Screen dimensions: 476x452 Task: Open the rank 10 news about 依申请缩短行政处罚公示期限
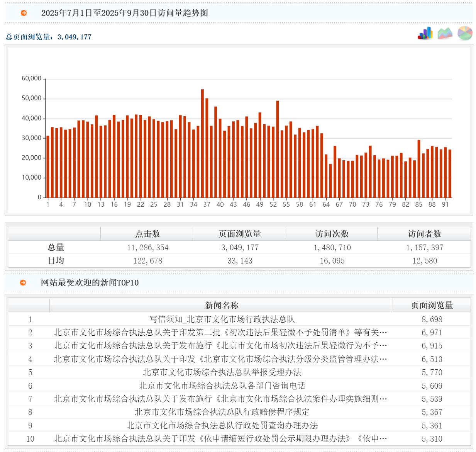coord(220,438)
